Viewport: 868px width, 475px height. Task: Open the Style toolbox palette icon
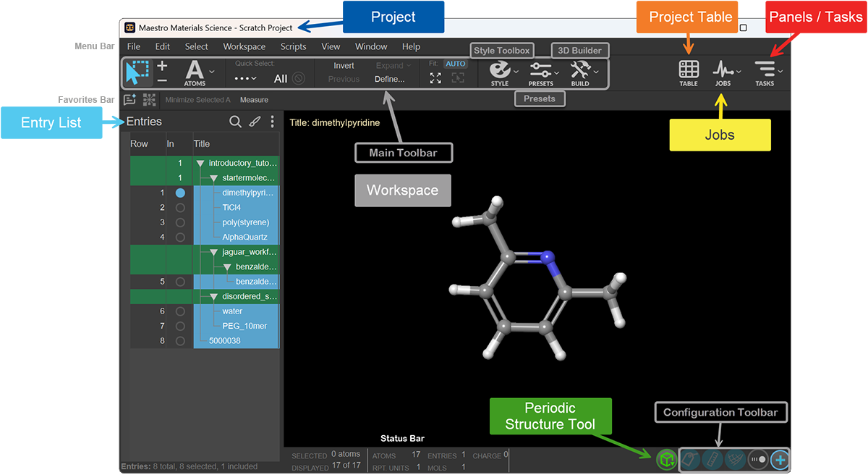pos(500,70)
